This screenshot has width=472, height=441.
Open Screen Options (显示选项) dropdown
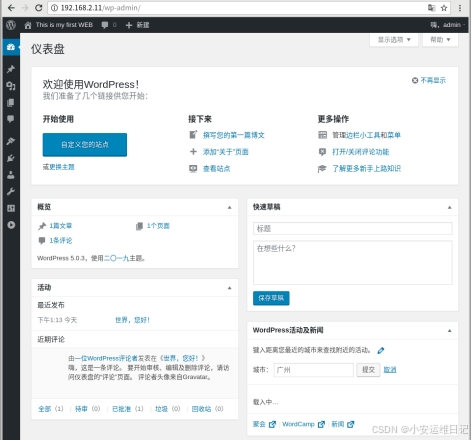(x=394, y=40)
